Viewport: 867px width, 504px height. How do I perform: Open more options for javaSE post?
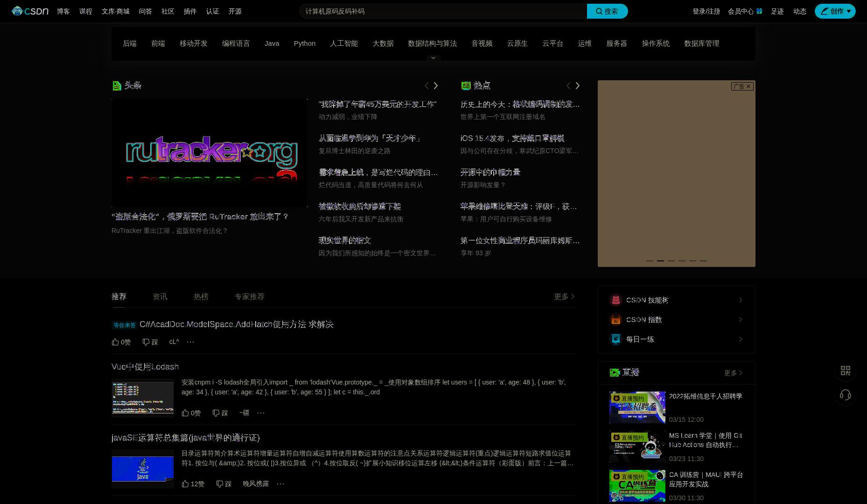(x=280, y=484)
